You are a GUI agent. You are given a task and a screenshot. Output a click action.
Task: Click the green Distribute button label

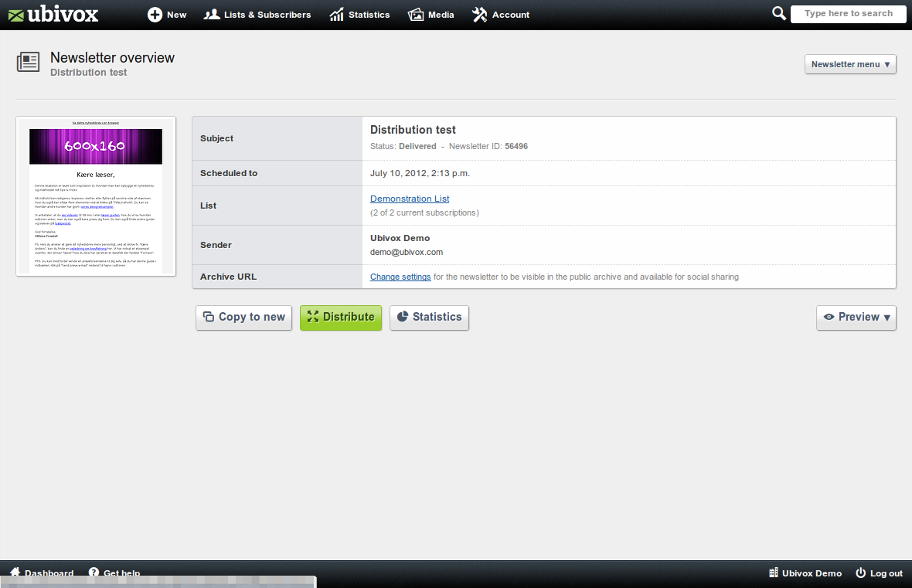(349, 317)
